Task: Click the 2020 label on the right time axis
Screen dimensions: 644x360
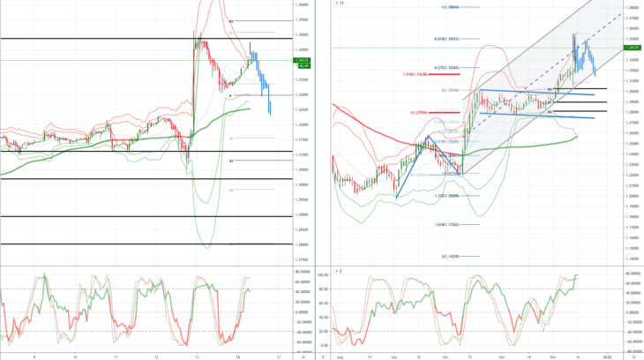Action: tap(608, 357)
